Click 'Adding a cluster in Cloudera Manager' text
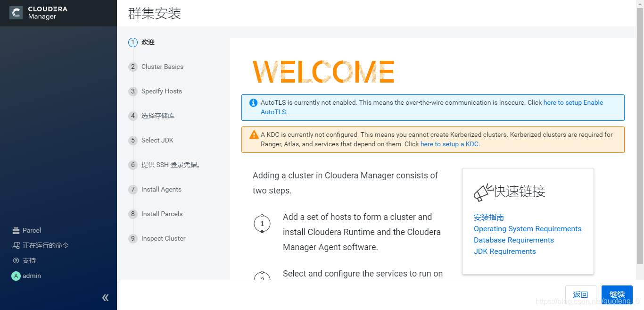644x310 pixels. tap(345, 183)
